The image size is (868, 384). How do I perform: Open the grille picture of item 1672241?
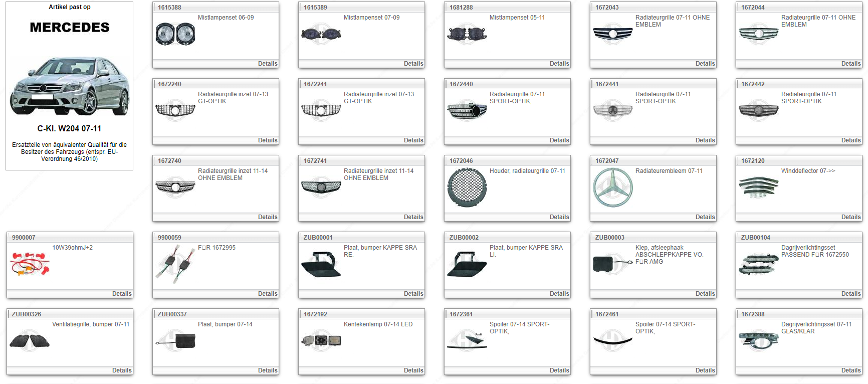(321, 111)
